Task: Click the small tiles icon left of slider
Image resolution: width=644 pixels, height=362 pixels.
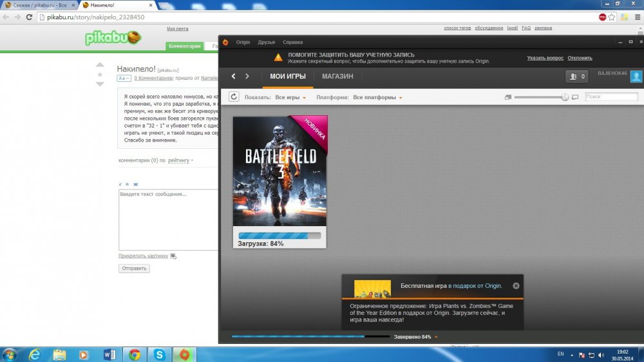Action: [x=507, y=97]
